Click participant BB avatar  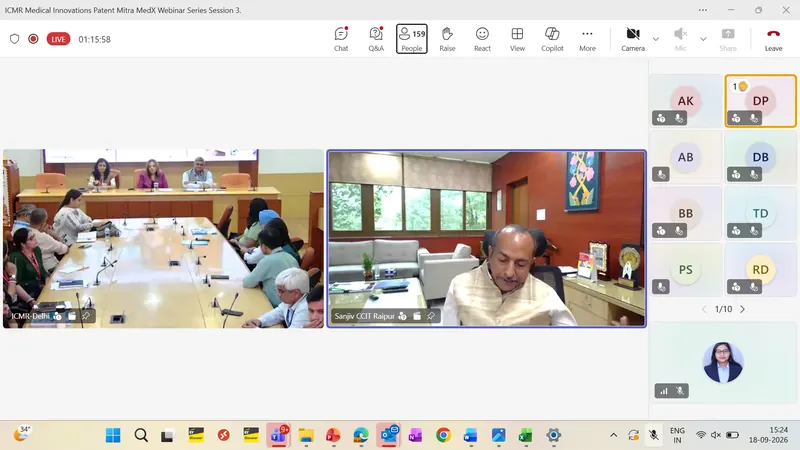coord(686,213)
